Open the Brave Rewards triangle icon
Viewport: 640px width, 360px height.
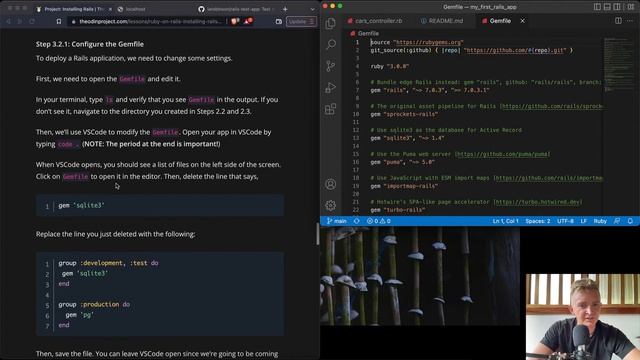tap(248, 21)
